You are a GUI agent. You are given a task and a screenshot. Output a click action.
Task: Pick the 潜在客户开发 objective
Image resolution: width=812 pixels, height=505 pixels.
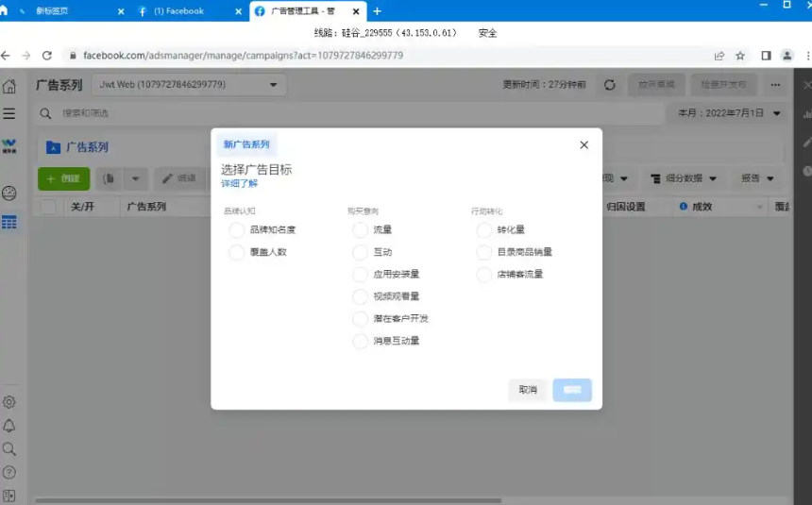click(x=360, y=319)
